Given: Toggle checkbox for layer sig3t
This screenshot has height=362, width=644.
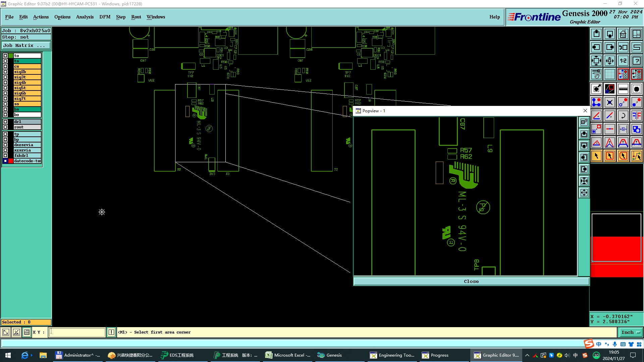Looking at the screenshot, I should (5, 77).
